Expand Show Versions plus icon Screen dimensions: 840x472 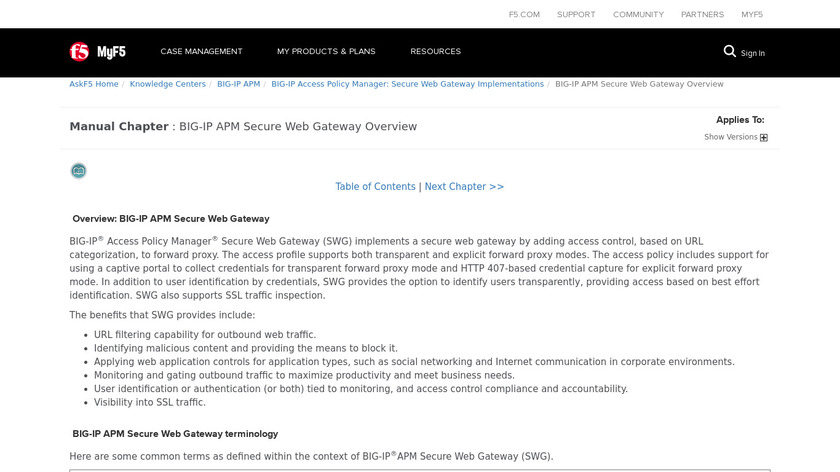(x=764, y=138)
